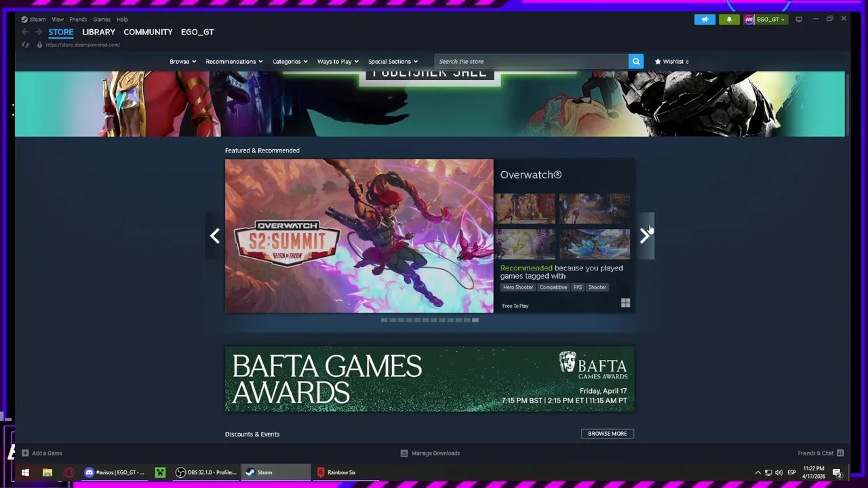Click the Steam logo menu icon
868x488 pixels.
click(24, 19)
